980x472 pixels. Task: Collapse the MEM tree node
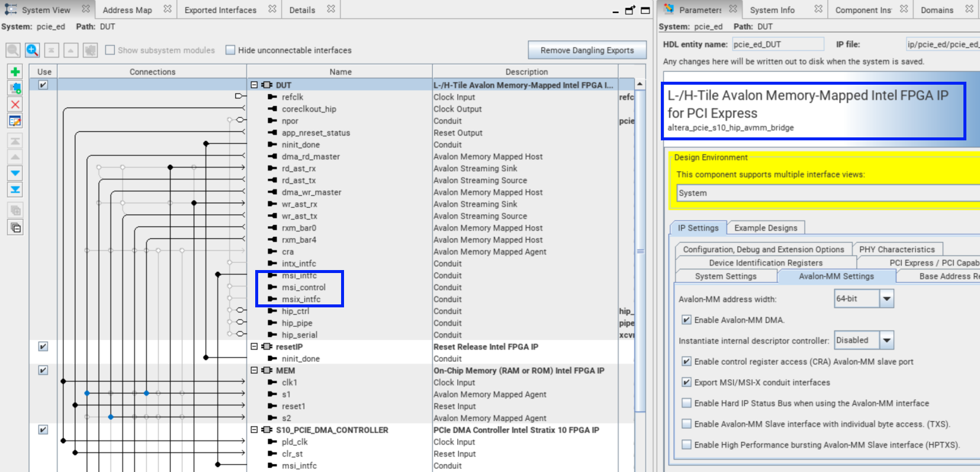tap(254, 370)
